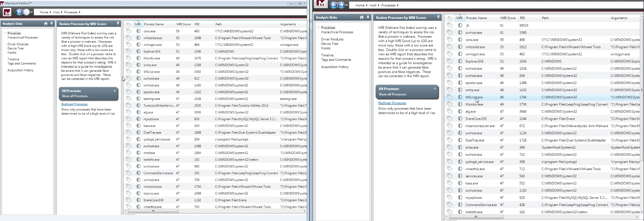Pin right Review Processes by MRI Scores panel
Screen dimensions: 644x221
pos(438,17)
